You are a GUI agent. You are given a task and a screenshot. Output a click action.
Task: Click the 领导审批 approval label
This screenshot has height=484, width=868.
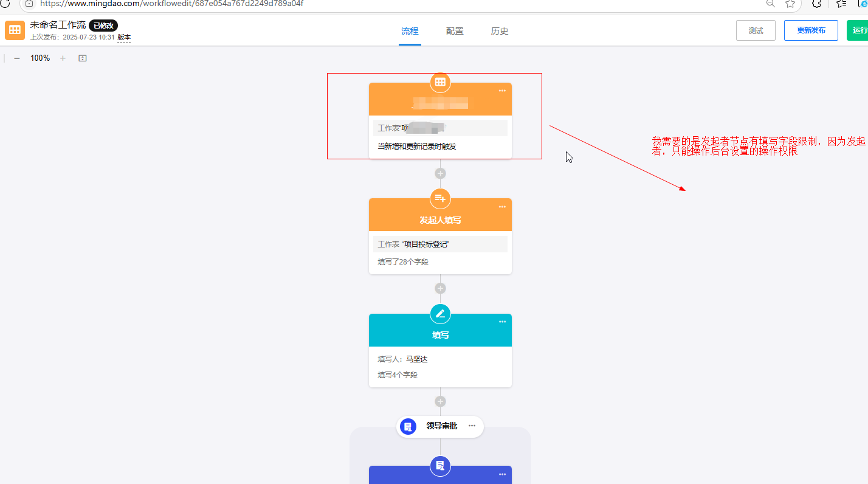click(441, 426)
